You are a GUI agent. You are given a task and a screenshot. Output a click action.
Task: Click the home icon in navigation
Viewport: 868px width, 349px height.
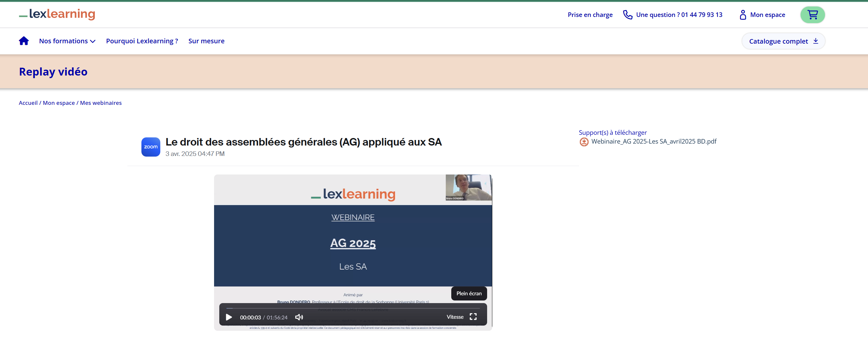pyautogui.click(x=23, y=41)
